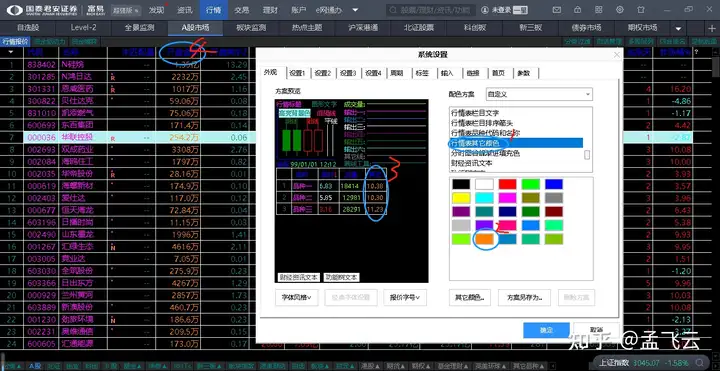This screenshot has height=371, width=720.
Task: Click the color item list scrollbar thumb
Action: 587,155
